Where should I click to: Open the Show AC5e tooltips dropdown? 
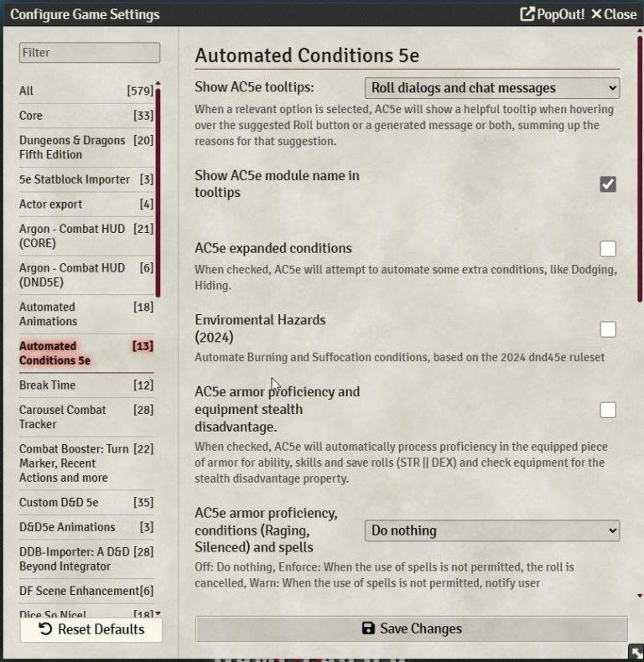click(492, 88)
